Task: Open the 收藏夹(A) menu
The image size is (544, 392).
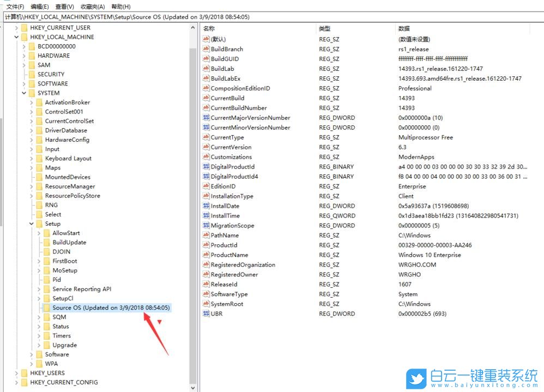Action: click(92, 7)
